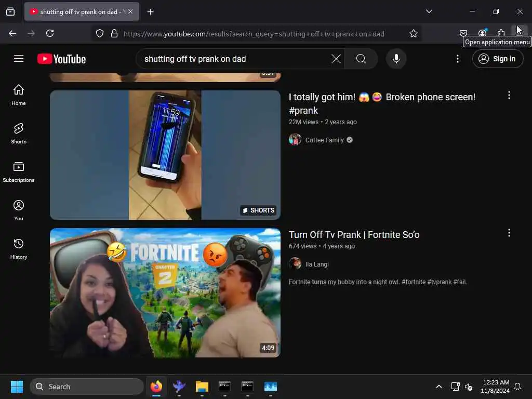Click the hashtag #prank in the title
Image resolution: width=532 pixels, height=399 pixels.
tap(303, 111)
